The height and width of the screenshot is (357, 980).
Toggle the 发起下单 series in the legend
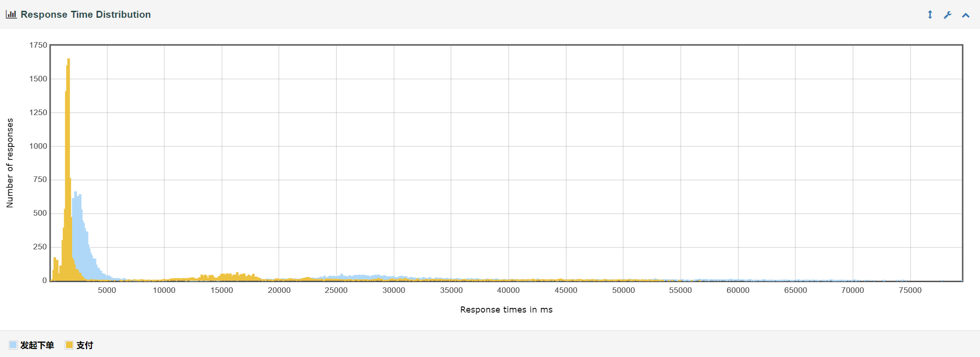click(x=37, y=345)
